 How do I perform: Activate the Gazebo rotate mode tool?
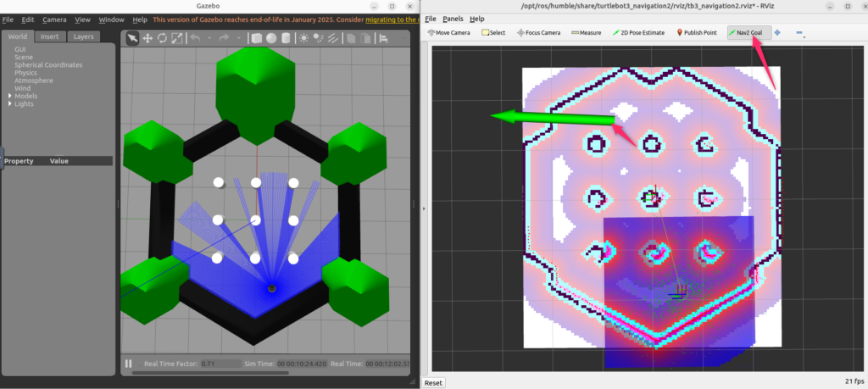[162, 38]
